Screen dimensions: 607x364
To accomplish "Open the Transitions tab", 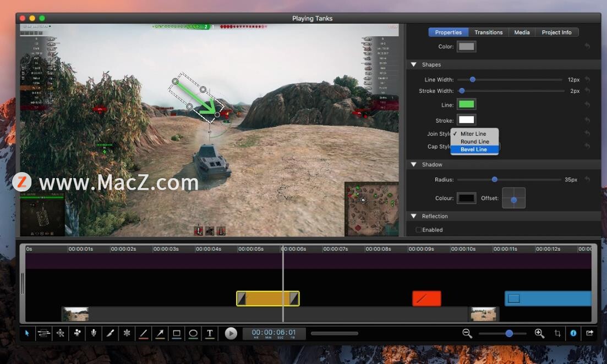I will (x=489, y=32).
